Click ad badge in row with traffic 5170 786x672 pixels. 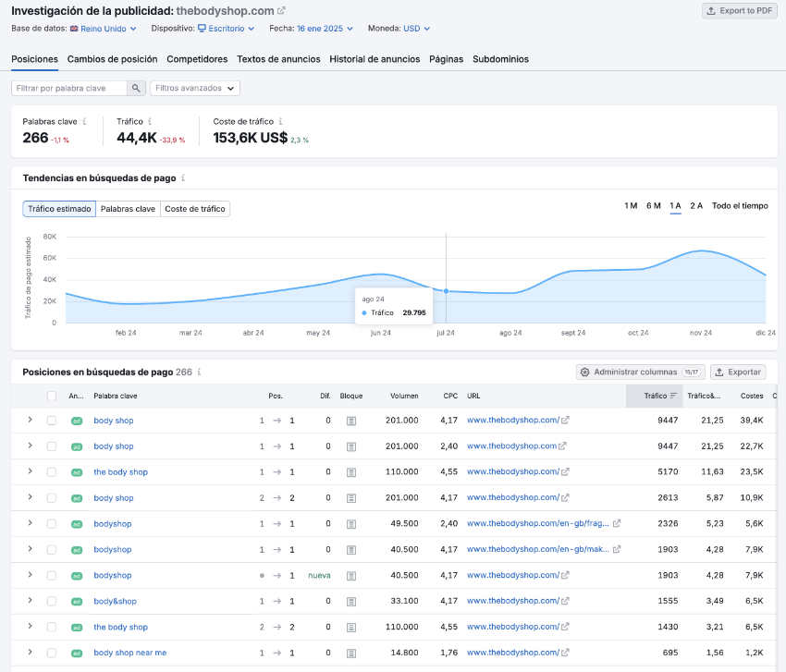(77, 472)
